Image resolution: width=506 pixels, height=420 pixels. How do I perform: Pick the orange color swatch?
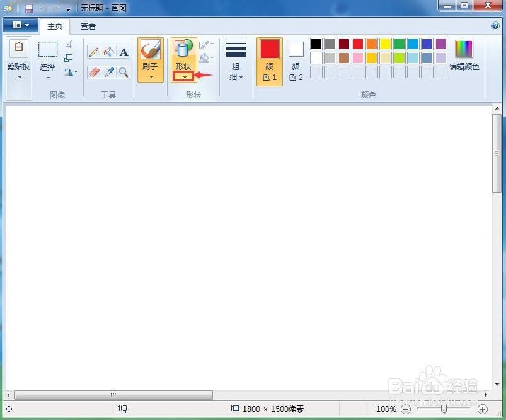pos(372,44)
